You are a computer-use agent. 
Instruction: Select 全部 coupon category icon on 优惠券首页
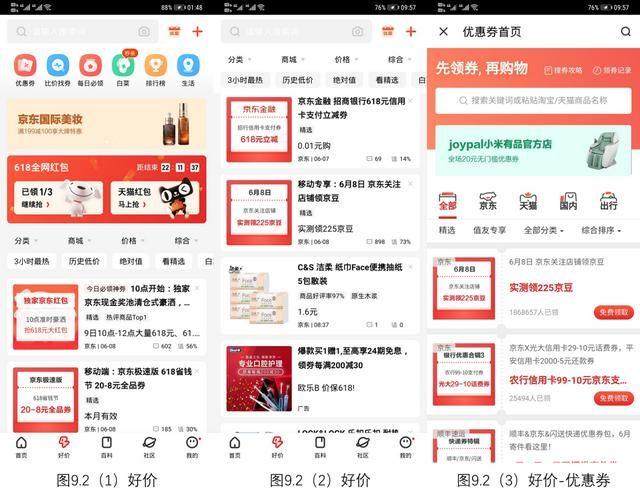[x=447, y=201]
